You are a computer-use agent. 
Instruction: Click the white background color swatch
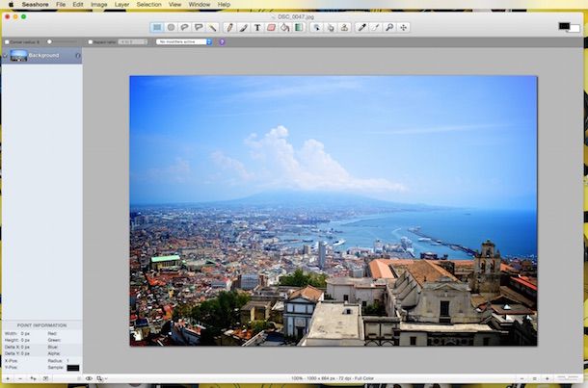click(x=575, y=30)
